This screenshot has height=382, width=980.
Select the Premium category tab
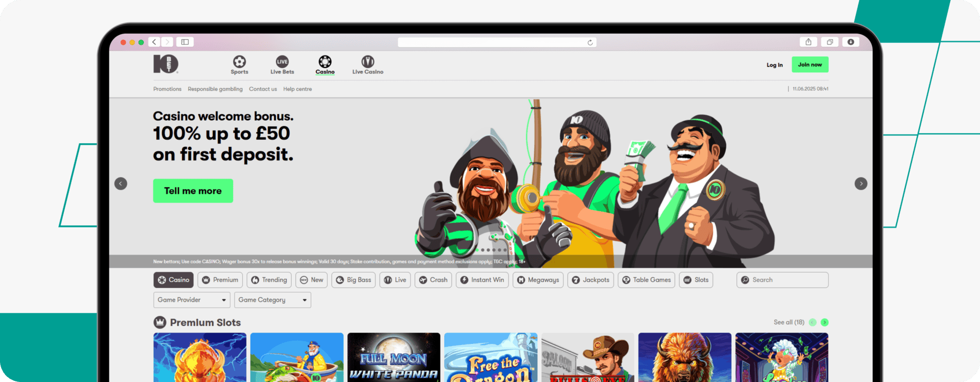click(x=220, y=280)
